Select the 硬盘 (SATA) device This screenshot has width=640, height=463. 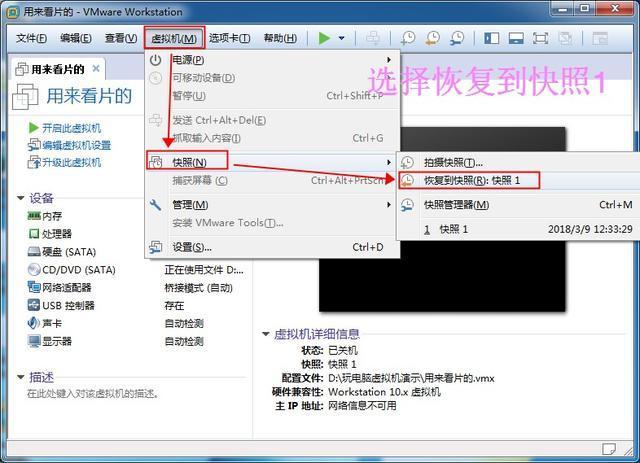[62, 252]
